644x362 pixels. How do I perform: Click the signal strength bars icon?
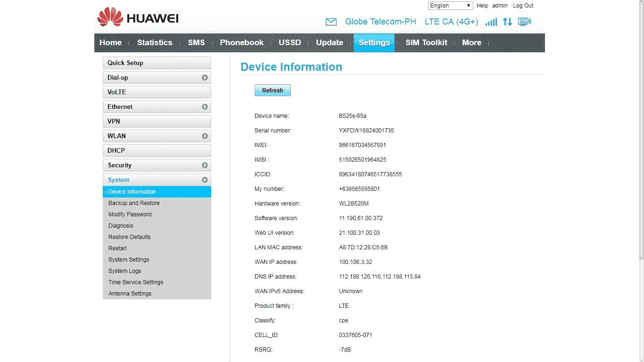pyautogui.click(x=491, y=22)
